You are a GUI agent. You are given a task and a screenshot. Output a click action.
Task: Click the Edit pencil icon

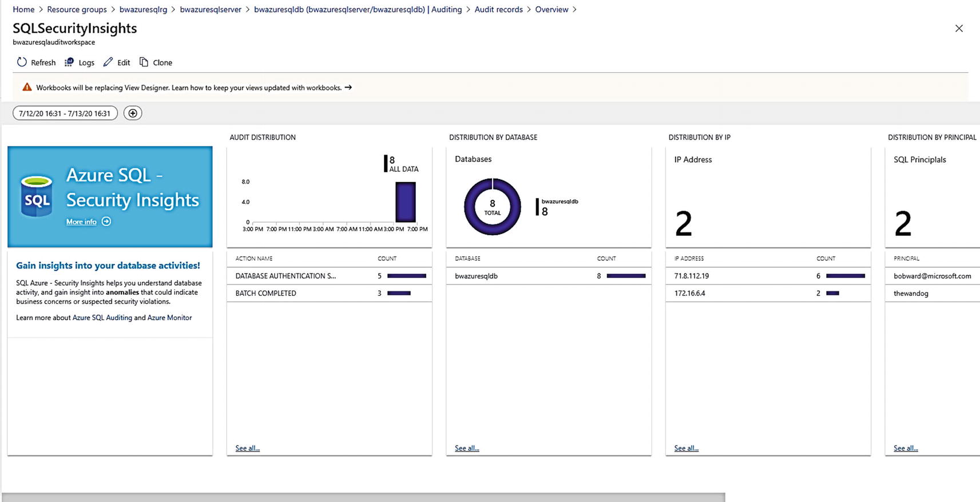coord(108,62)
